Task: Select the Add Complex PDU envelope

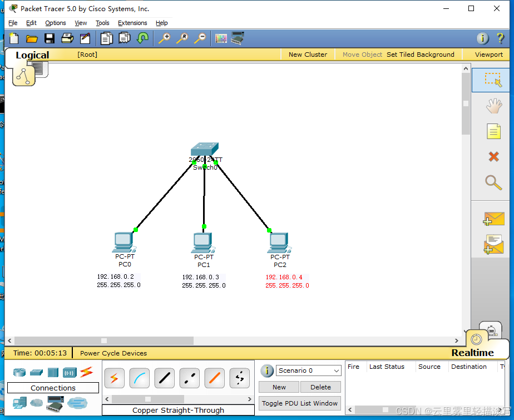Action: pos(493,244)
